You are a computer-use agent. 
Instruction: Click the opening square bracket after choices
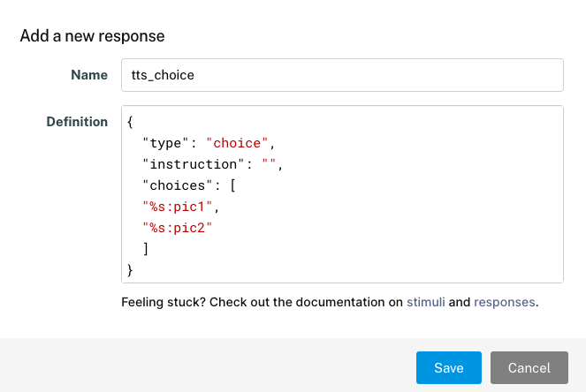232,185
